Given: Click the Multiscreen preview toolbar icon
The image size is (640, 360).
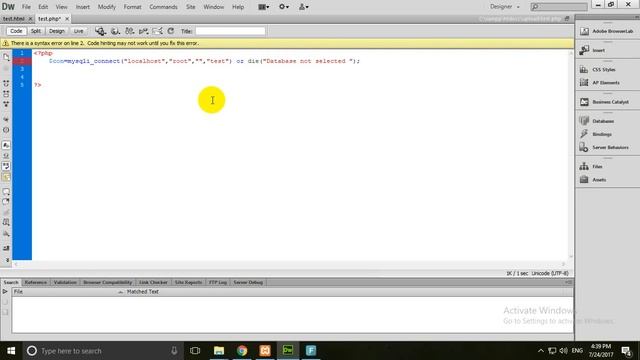Looking at the screenshot, I should 100,31.
